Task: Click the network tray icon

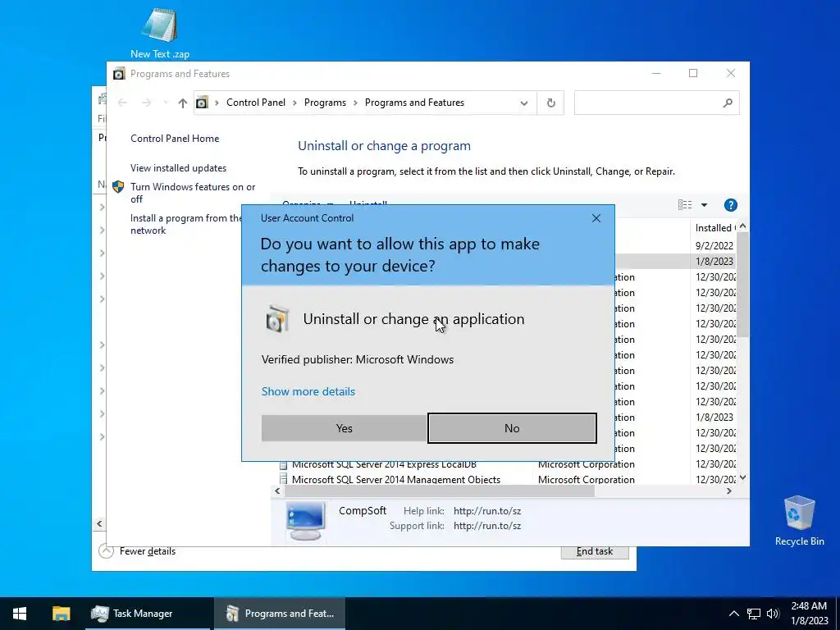Action: point(754,614)
